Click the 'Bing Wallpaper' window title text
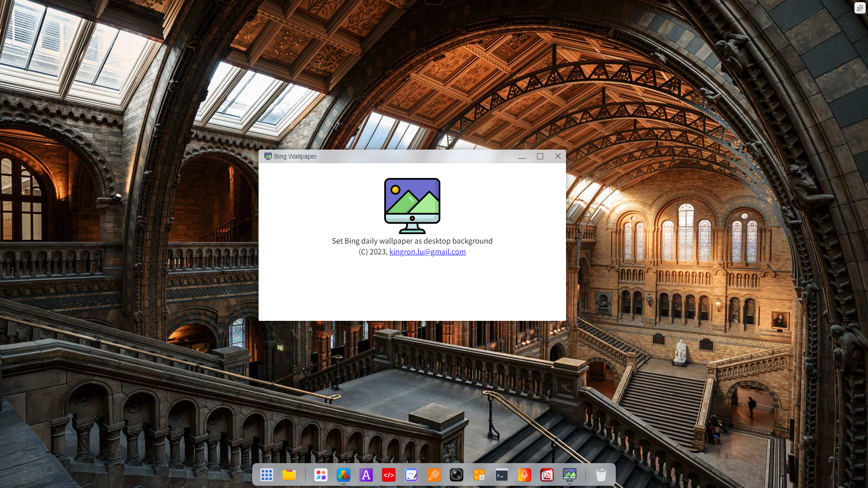 pyautogui.click(x=295, y=156)
